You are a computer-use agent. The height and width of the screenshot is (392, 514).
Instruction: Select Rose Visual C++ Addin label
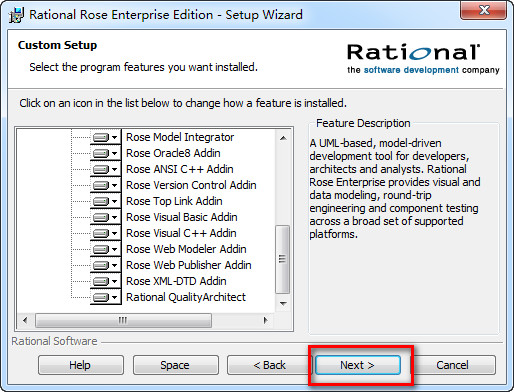click(181, 233)
